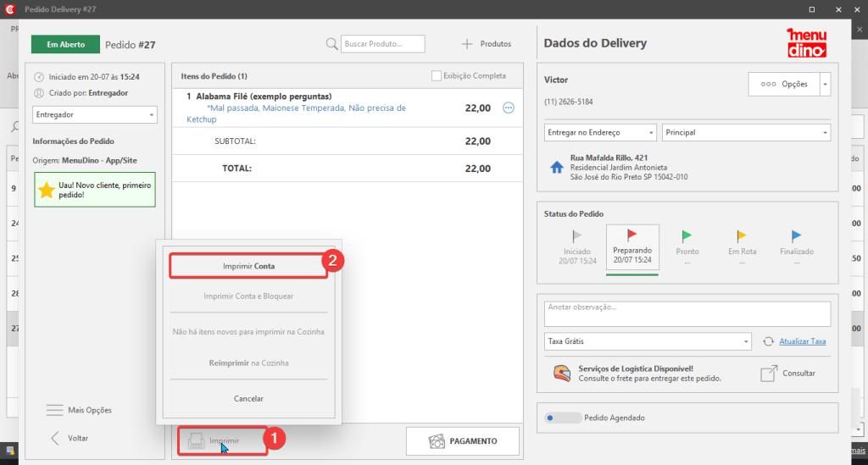The width and height of the screenshot is (868, 465).
Task: Choose Imprimir Conta e Bloquear
Action: click(x=248, y=296)
